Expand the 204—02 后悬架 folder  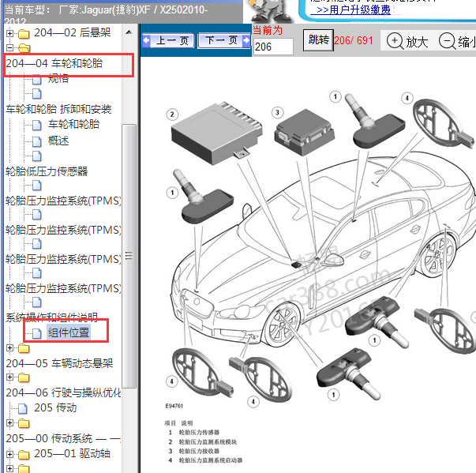coord(9,34)
